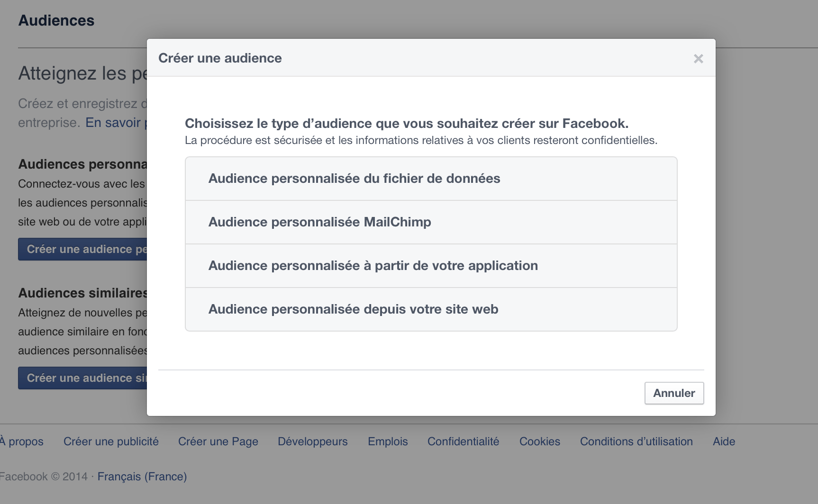Click the Audiences page heading

(x=56, y=21)
